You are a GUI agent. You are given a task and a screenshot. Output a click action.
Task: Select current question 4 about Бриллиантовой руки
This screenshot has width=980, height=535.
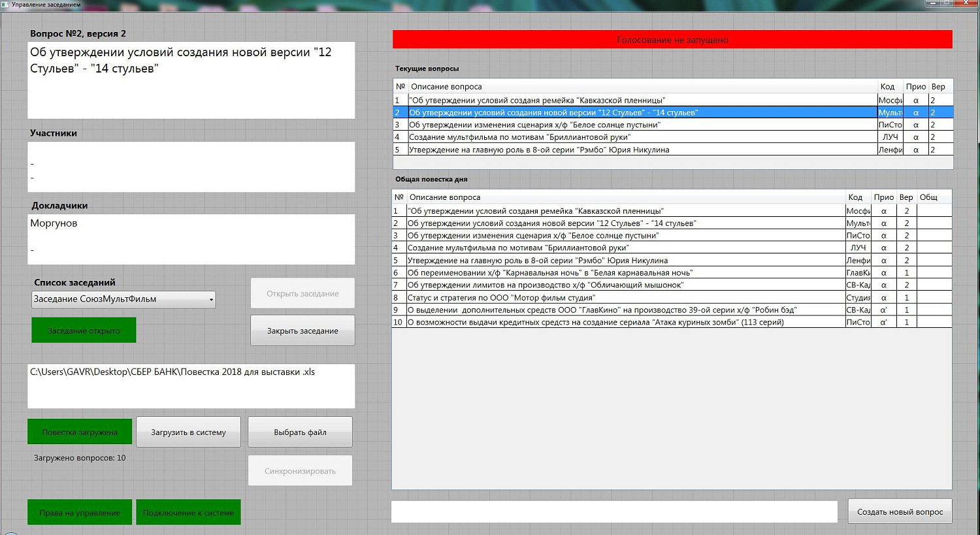coord(519,137)
